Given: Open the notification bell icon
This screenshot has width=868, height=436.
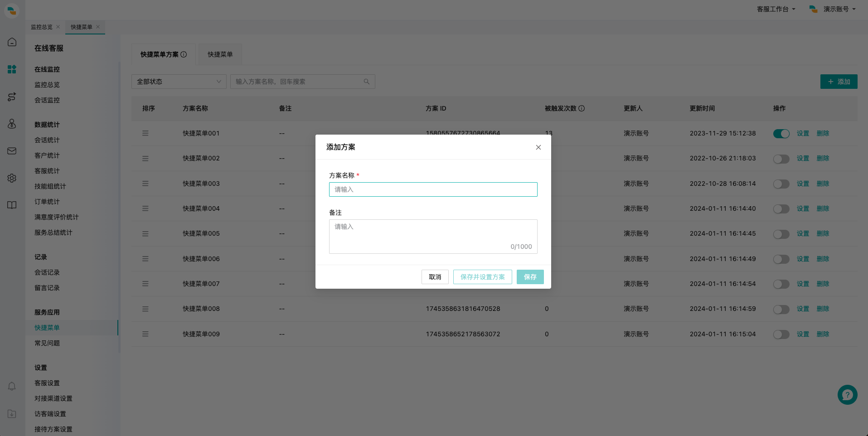Looking at the screenshot, I should click(12, 386).
